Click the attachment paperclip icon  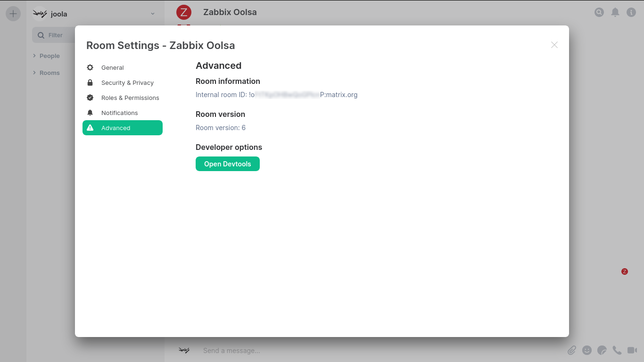pos(572,350)
